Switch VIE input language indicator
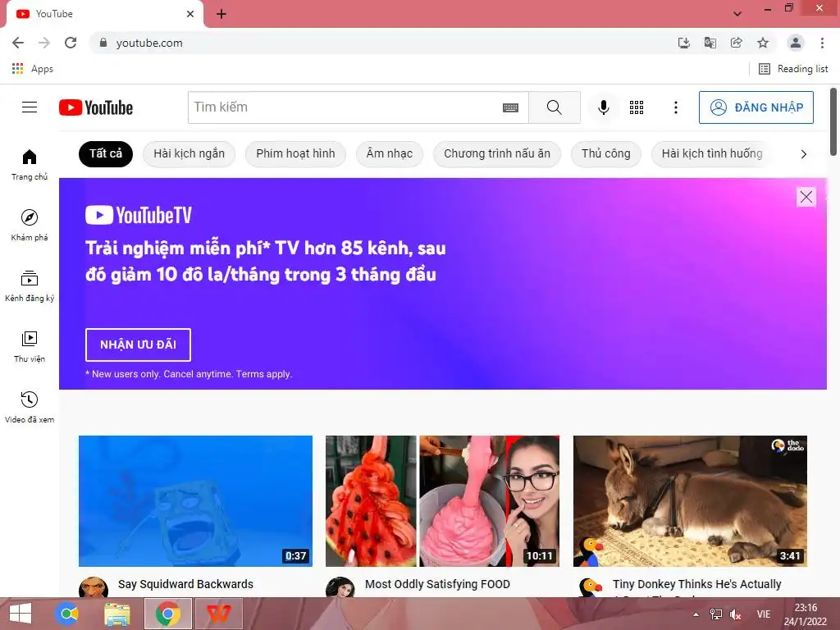This screenshot has height=630, width=840. pos(764,614)
